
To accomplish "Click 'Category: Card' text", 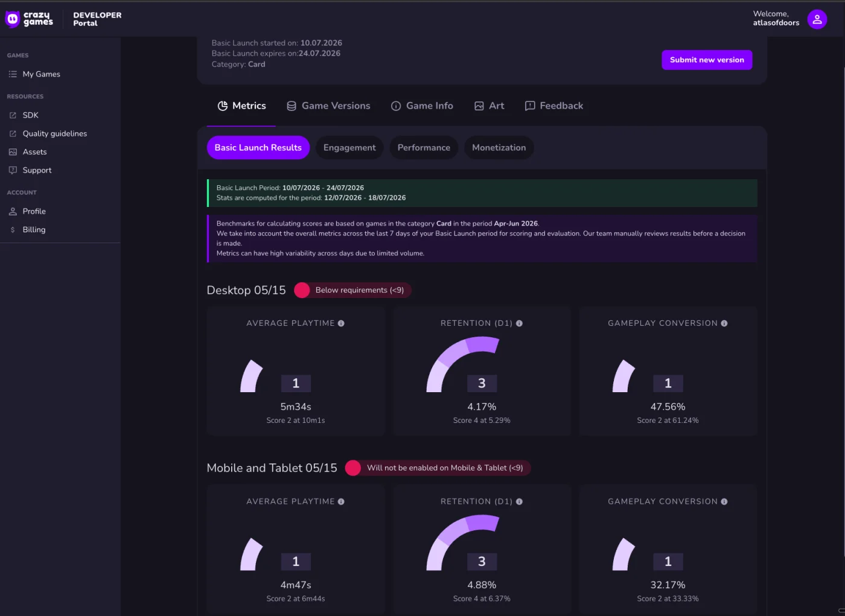I will coord(238,65).
